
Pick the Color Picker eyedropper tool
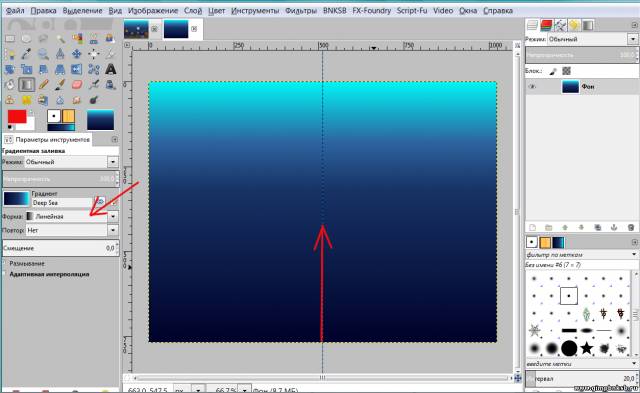27,53
